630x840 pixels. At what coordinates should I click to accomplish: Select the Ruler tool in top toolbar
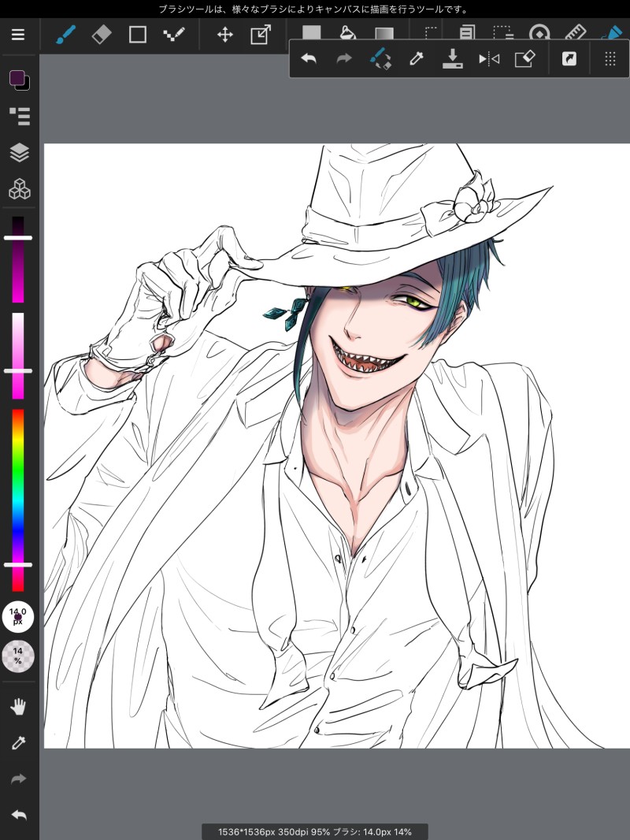click(x=576, y=32)
